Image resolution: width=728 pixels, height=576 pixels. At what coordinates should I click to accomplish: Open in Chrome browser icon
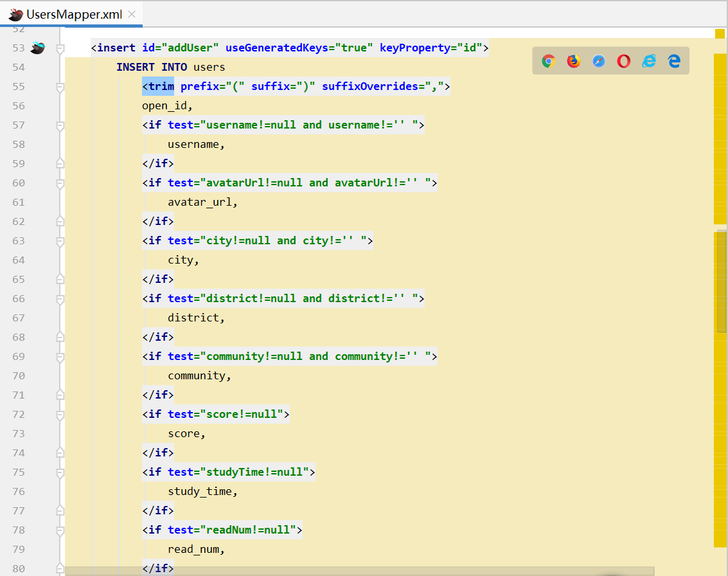coord(548,61)
